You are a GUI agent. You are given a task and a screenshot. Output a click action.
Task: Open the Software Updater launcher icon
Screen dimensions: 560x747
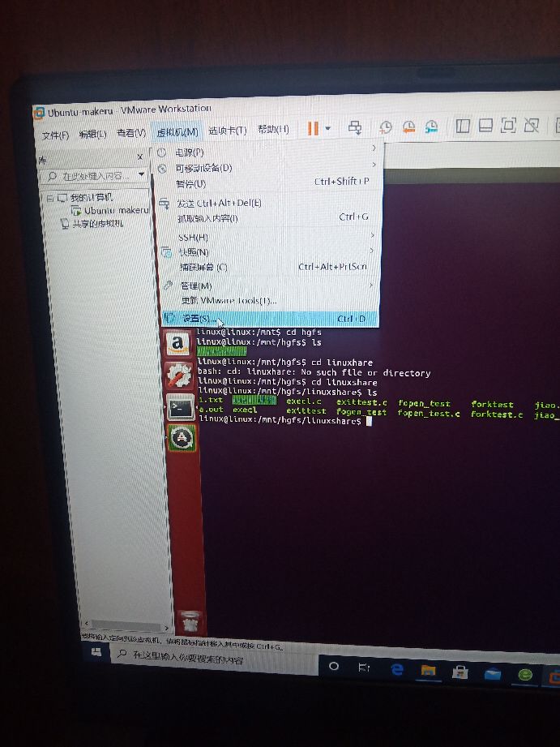point(182,439)
